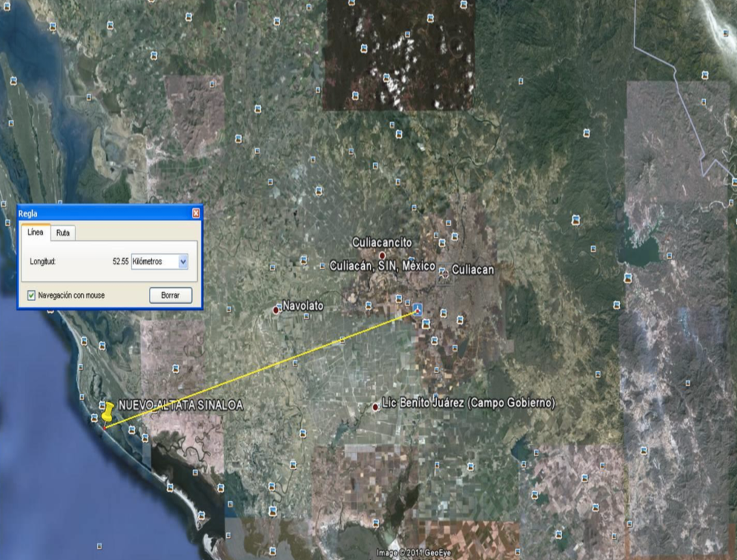The width and height of the screenshot is (737, 560).
Task: Click the yellow pushpin at Nuevo Altata
Action: tap(107, 412)
